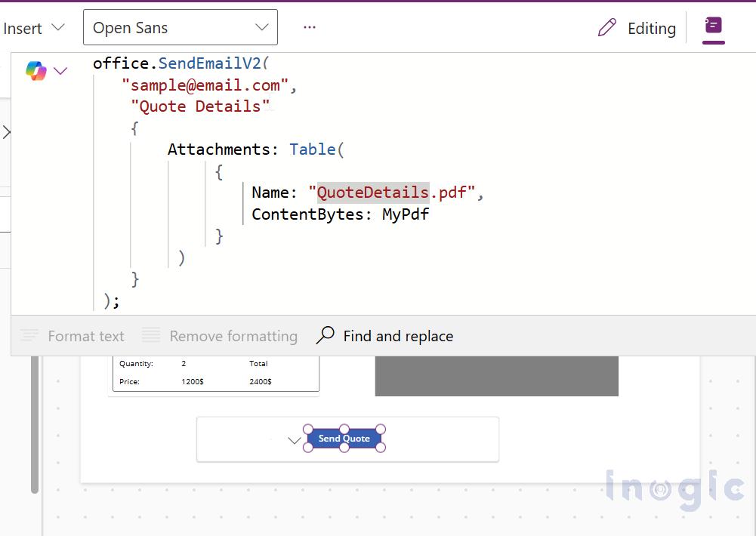Image resolution: width=756 pixels, height=536 pixels.
Task: Click the Editing pencil icon
Action: pos(607,28)
